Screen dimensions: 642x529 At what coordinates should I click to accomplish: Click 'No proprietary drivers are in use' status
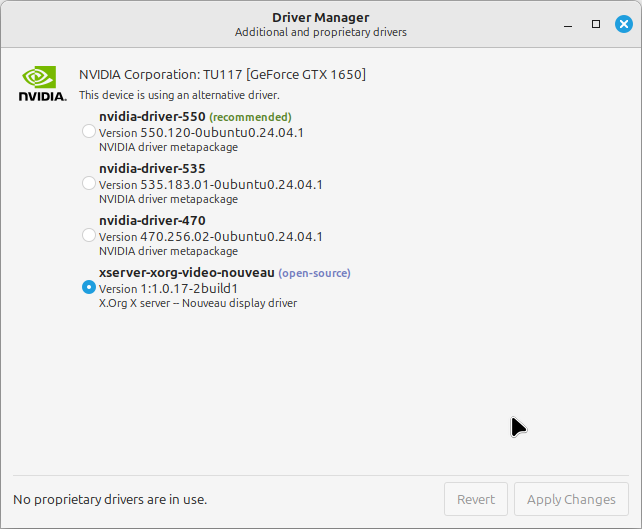pos(110,500)
